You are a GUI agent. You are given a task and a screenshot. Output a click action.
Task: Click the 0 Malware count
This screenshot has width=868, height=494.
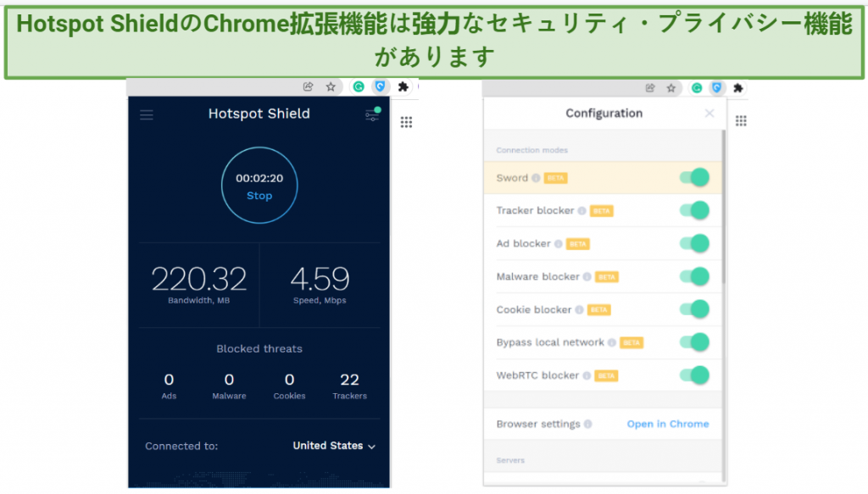point(229,380)
